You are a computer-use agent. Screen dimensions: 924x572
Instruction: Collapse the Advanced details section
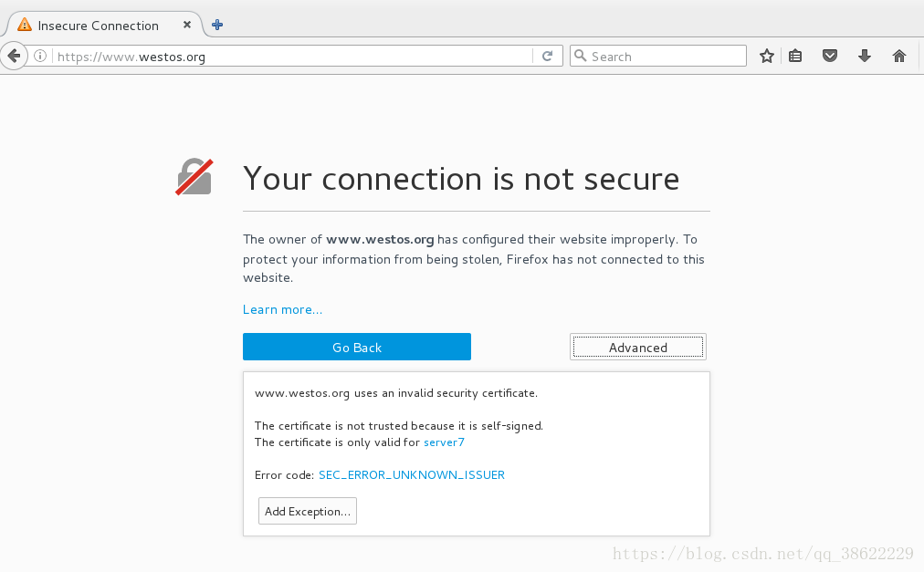click(x=638, y=347)
